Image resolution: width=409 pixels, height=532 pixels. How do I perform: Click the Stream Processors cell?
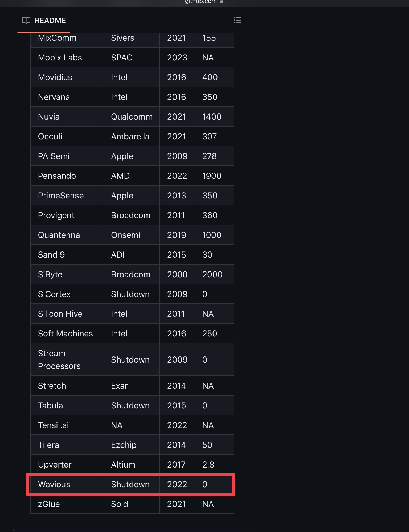pyautogui.click(x=59, y=360)
